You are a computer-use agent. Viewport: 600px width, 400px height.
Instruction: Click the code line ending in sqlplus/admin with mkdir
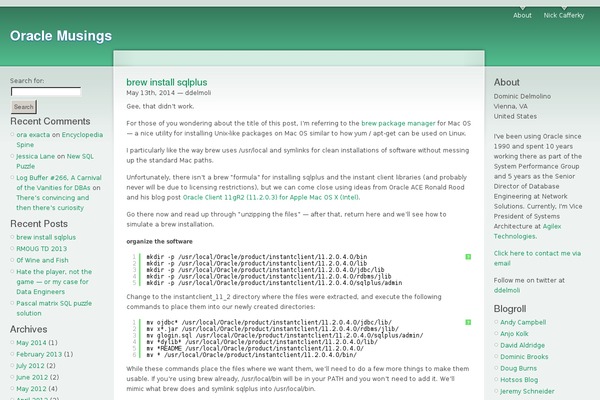click(x=274, y=283)
